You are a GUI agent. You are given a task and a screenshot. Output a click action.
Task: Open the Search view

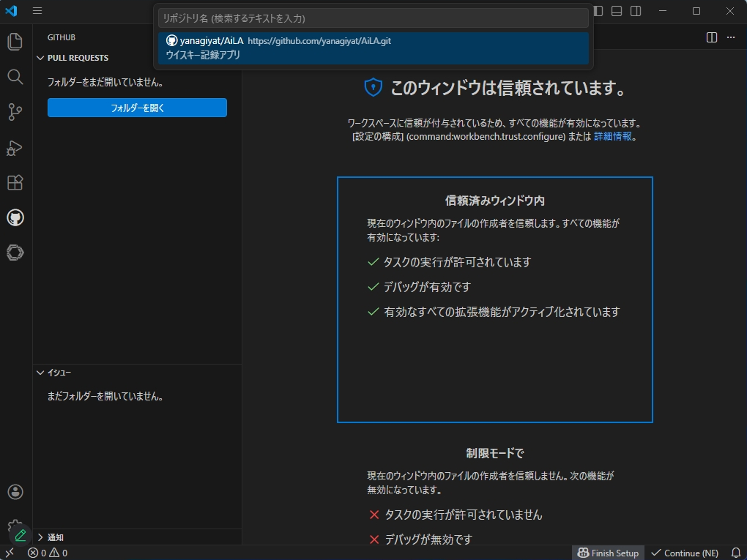(x=15, y=77)
